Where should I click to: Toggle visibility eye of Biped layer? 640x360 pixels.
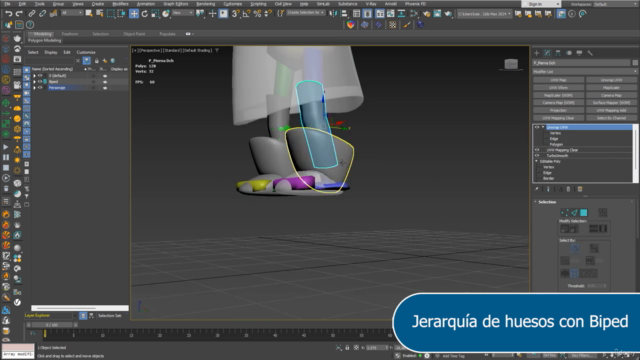tap(40, 82)
